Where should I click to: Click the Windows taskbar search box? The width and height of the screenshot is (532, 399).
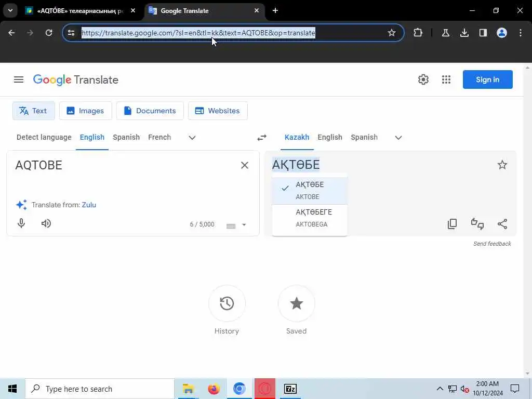point(100,389)
